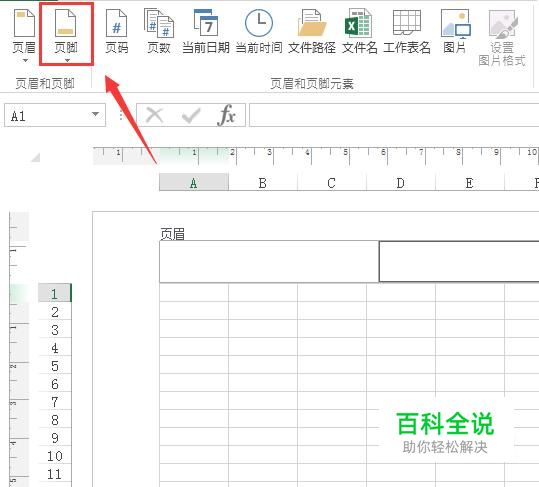Select row 3 header
The image size is (539, 487).
point(55,329)
